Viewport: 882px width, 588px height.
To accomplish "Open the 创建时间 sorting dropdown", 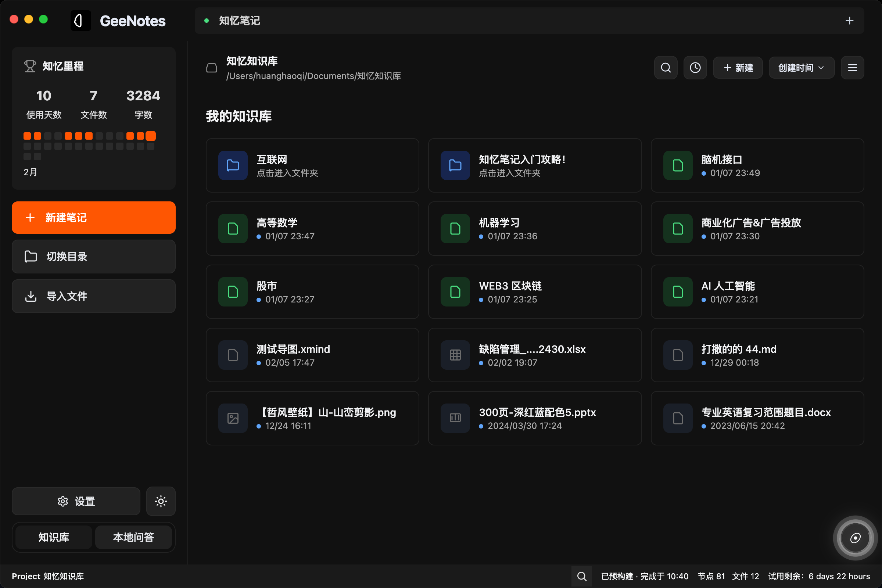I will tap(801, 68).
